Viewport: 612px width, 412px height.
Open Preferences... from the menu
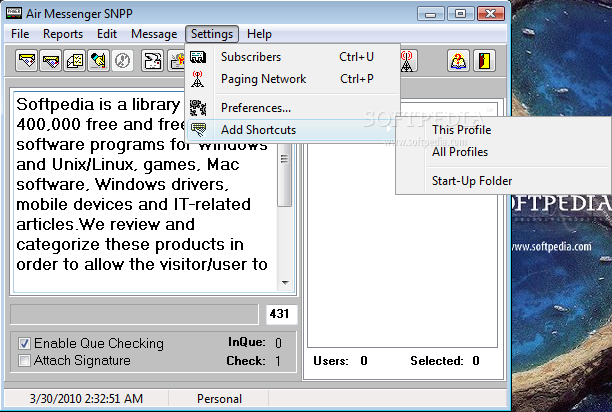pos(294,108)
